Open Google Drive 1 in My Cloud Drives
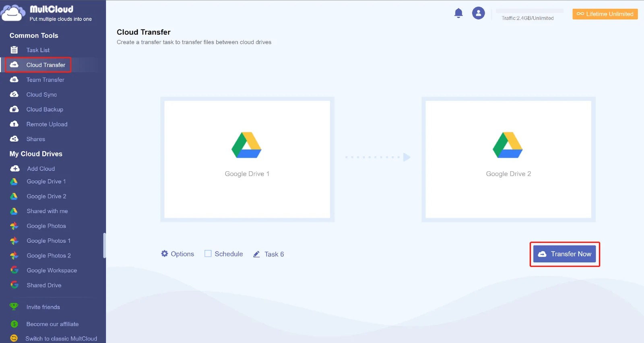 (46, 181)
